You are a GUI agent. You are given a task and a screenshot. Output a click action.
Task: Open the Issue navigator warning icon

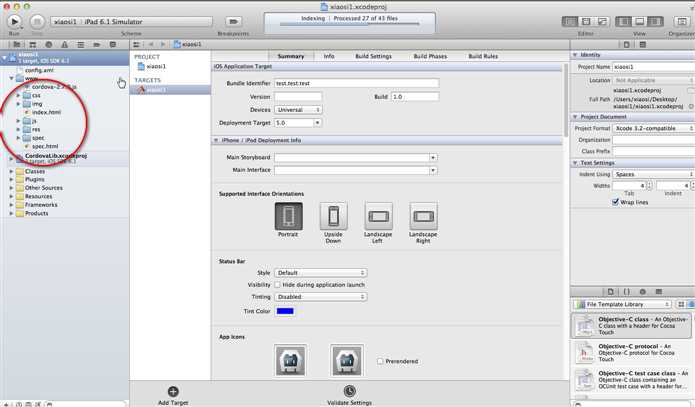(64, 44)
